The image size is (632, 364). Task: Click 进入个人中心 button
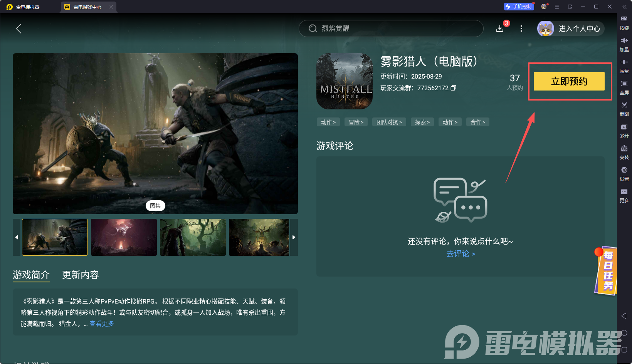579,29
